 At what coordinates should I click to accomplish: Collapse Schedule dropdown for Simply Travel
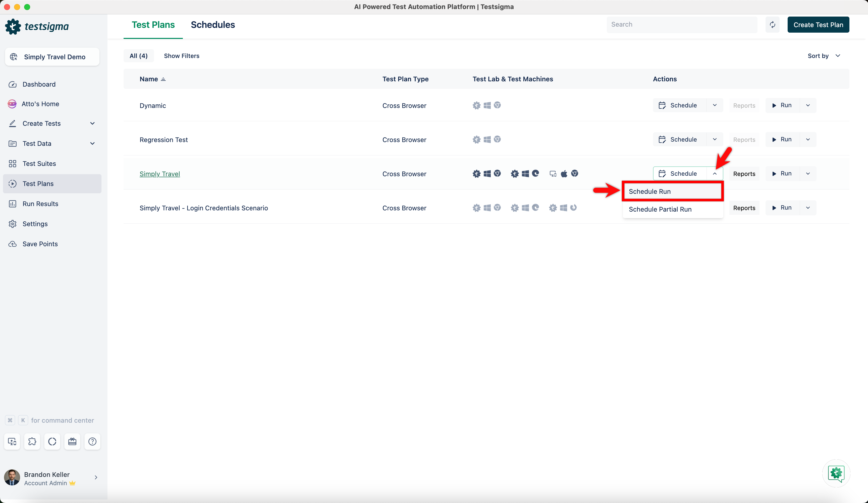(x=715, y=173)
